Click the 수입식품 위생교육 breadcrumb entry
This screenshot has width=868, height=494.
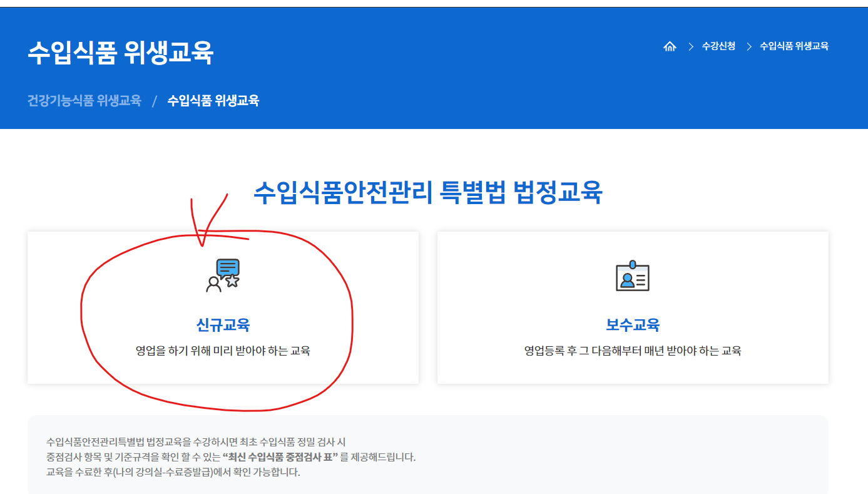[795, 46]
